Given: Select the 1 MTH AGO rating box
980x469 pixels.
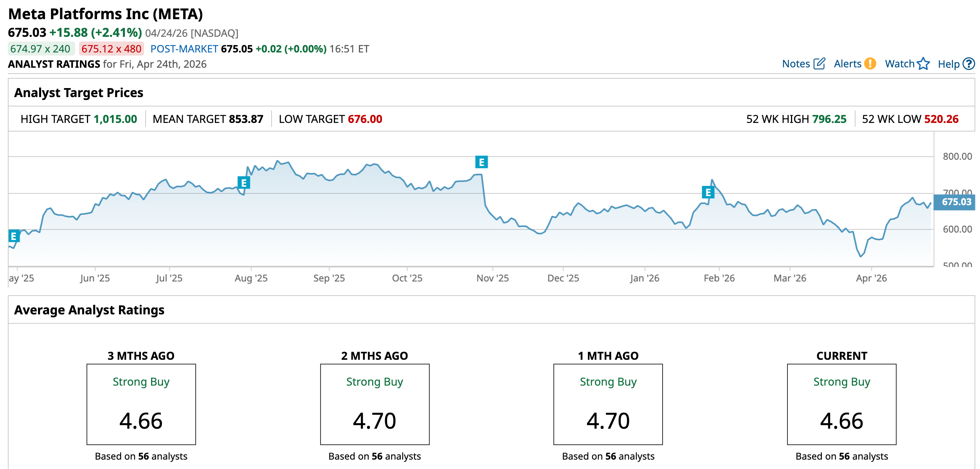Looking at the screenshot, I should coord(608,404).
